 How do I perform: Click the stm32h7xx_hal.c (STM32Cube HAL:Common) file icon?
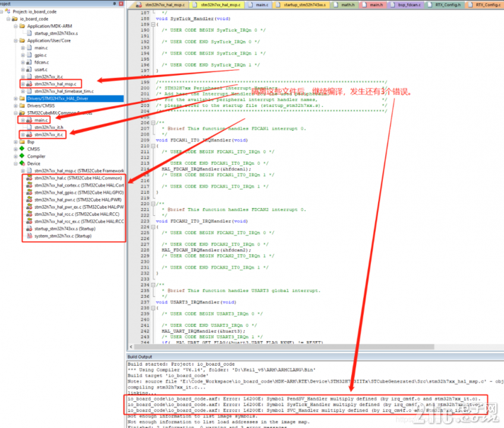[29, 178]
